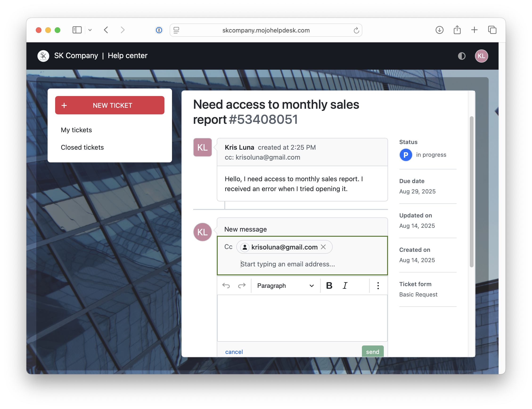Click the SK Company logo
This screenshot has height=409, width=532.
[43, 56]
